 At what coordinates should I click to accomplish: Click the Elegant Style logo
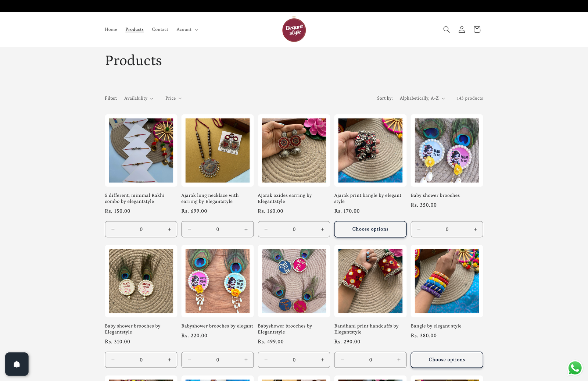click(294, 29)
